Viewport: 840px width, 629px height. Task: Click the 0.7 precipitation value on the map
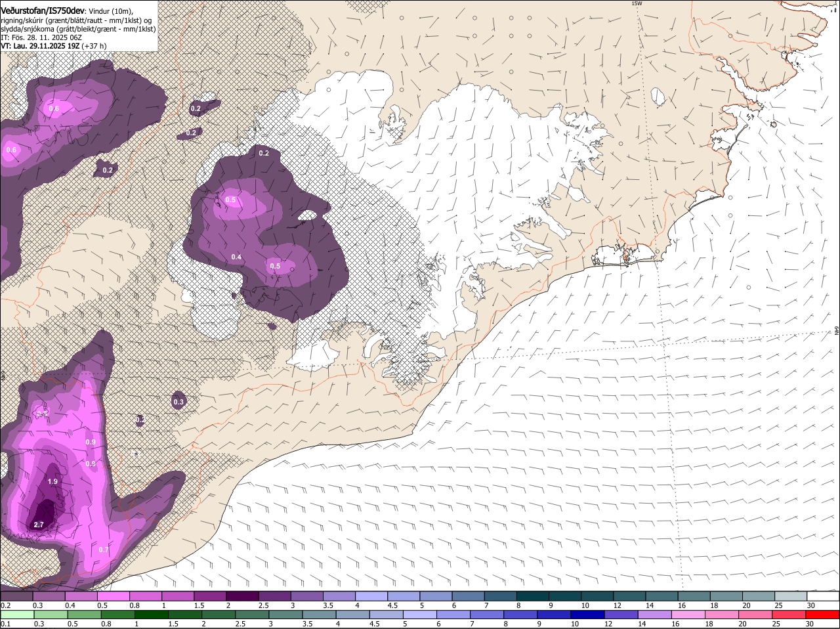tap(103, 550)
